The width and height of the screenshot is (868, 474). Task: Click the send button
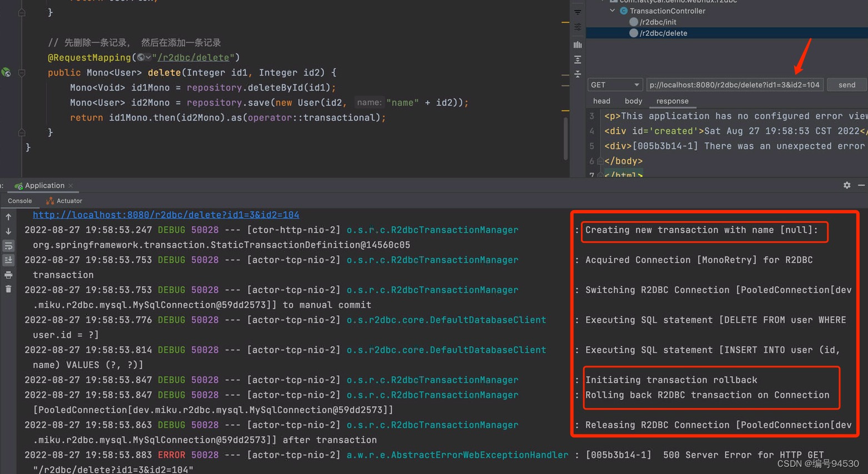(x=847, y=84)
